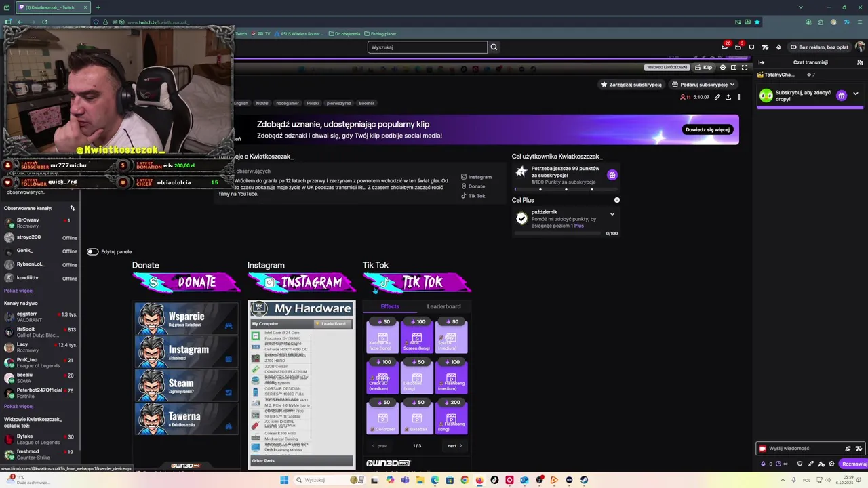Image resolution: width=868 pixels, height=488 pixels.
Task: Click the shield mod icon below chat
Action: pyautogui.click(x=800, y=464)
